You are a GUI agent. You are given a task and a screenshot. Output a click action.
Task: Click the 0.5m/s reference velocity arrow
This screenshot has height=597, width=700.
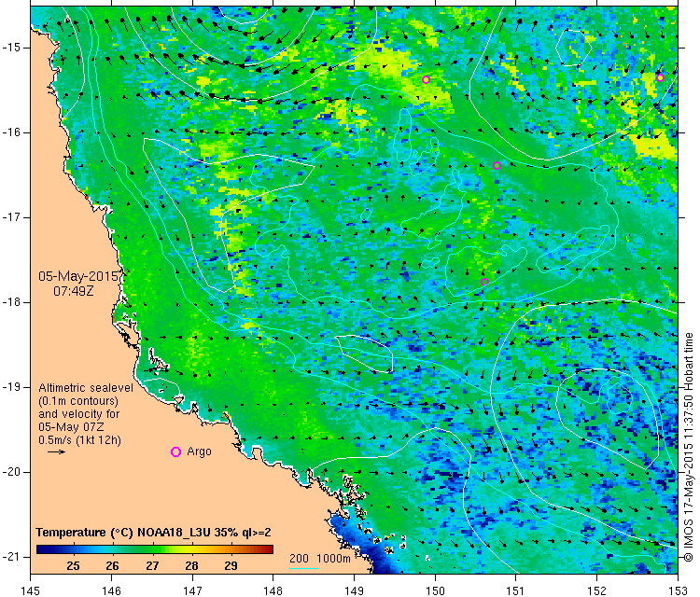click(57, 452)
